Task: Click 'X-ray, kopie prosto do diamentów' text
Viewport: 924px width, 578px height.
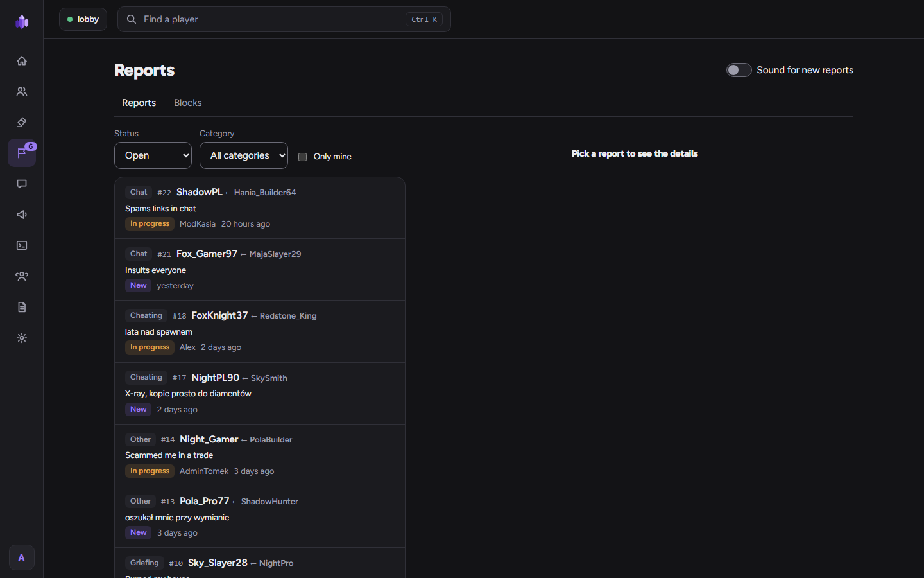Action: pos(188,394)
